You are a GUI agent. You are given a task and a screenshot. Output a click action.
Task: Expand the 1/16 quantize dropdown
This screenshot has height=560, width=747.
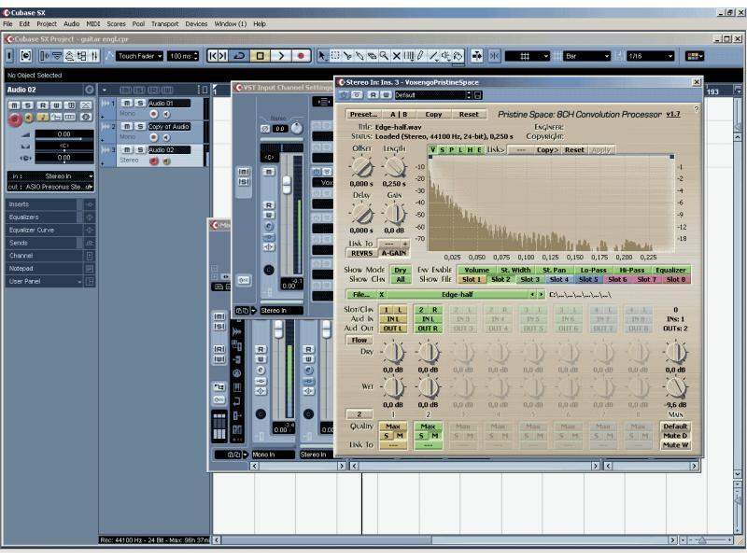click(651, 56)
